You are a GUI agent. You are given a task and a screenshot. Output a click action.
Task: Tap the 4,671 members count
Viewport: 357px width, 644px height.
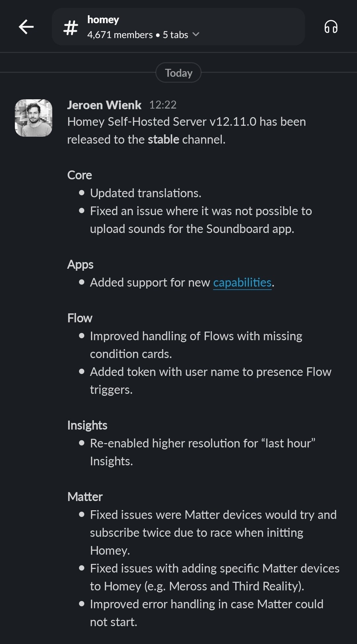tap(120, 35)
